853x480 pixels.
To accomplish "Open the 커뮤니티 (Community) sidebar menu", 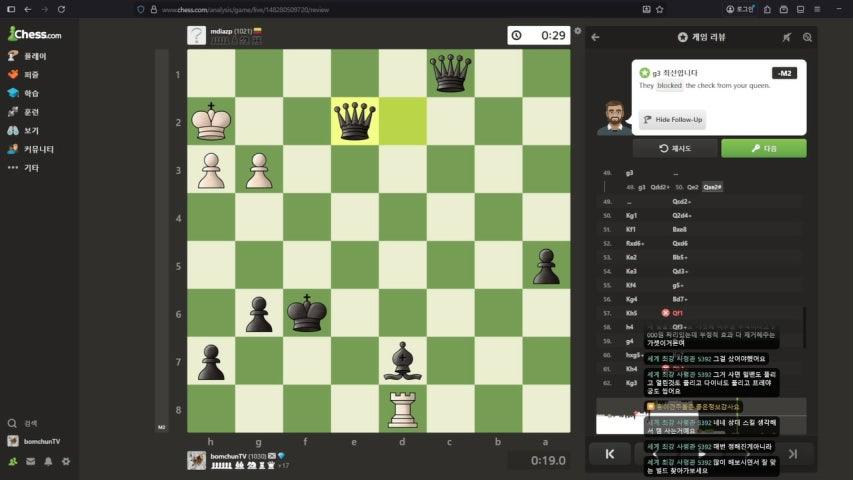I will [x=31, y=149].
